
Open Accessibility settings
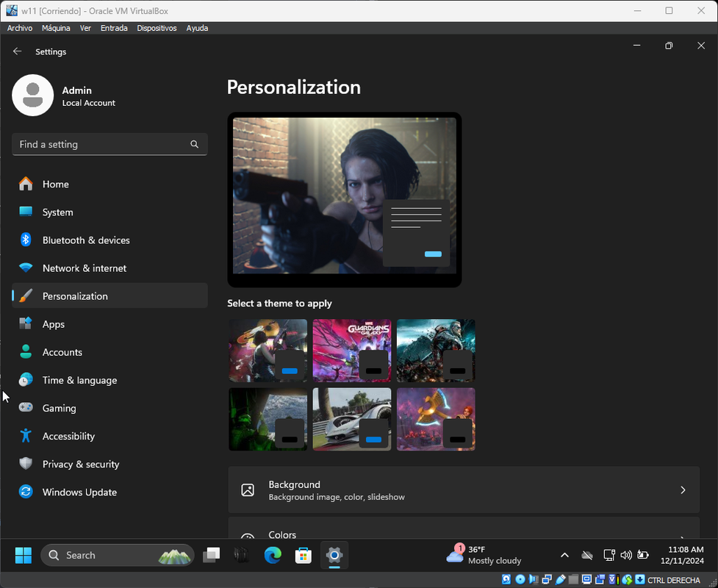coord(110,436)
